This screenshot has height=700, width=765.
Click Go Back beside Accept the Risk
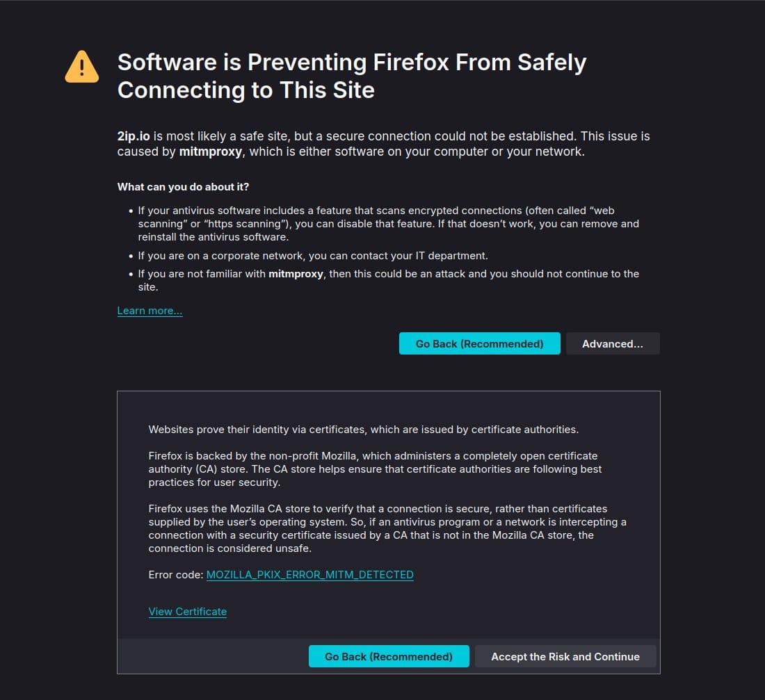[x=388, y=656]
